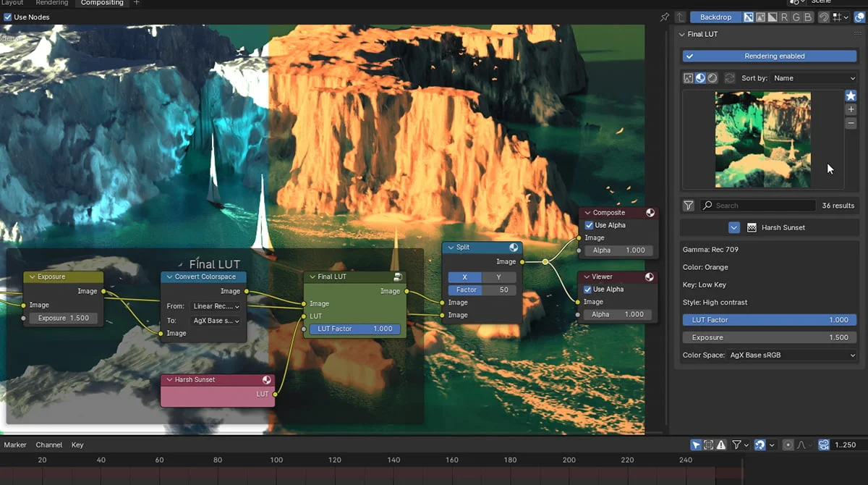This screenshot has width=868, height=485.
Task: Enable Use Alpha on the Composite node
Action: tap(590, 225)
